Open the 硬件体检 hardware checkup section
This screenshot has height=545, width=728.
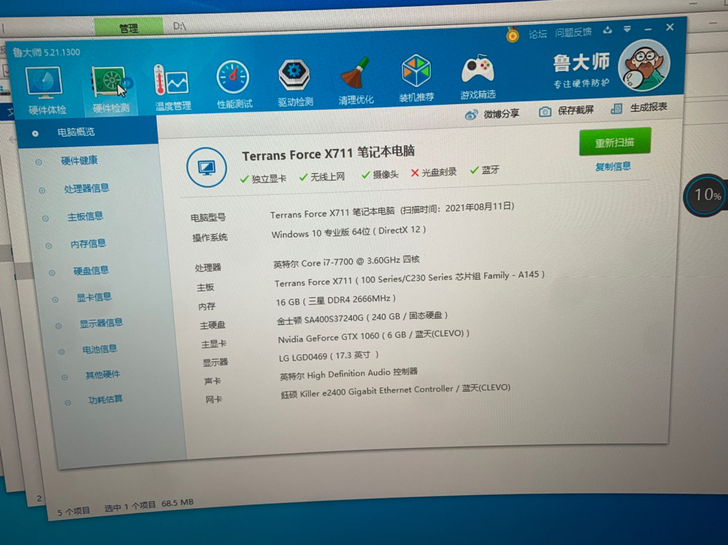[46, 90]
